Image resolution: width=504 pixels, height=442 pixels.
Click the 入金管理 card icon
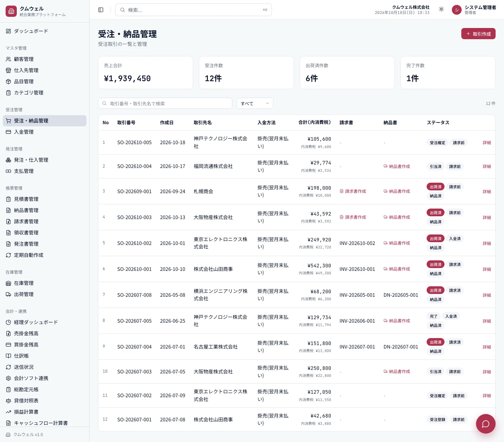[x=8, y=132]
